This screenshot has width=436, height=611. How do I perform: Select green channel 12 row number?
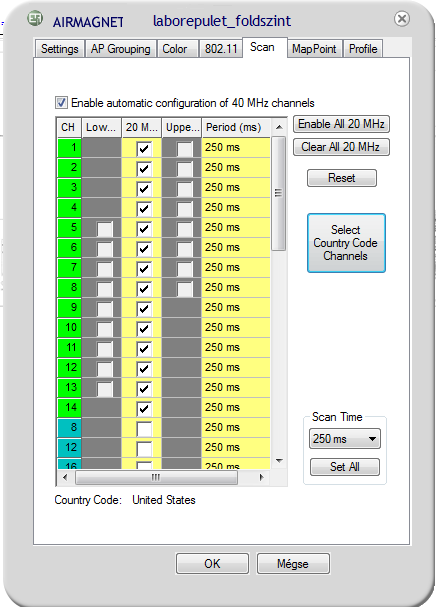click(x=69, y=367)
